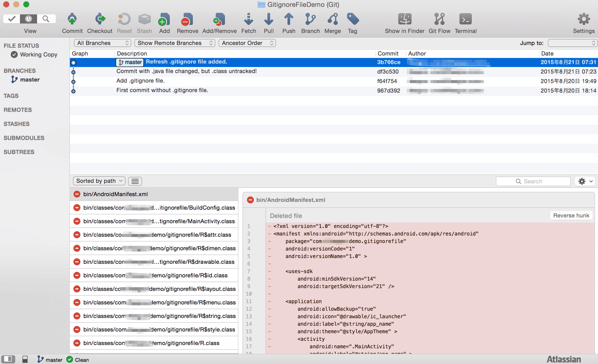Viewport: 598px width, 364px height.
Task: Select the R$attr.class file row
Action: [154, 235]
